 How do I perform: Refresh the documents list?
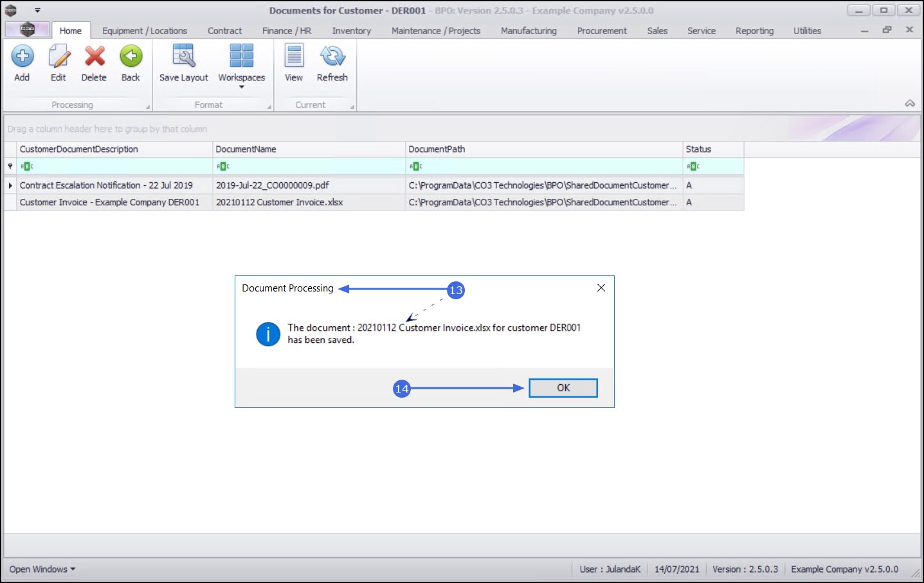332,63
